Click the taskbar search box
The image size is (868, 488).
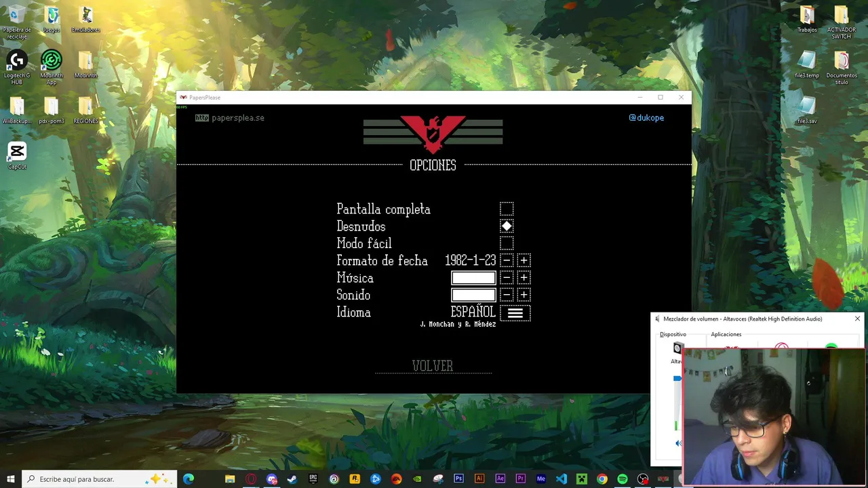[x=99, y=479]
